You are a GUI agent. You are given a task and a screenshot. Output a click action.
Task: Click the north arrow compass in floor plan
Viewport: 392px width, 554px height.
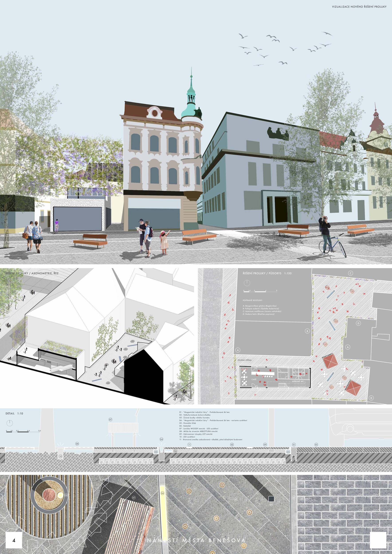pyautogui.click(x=247, y=283)
